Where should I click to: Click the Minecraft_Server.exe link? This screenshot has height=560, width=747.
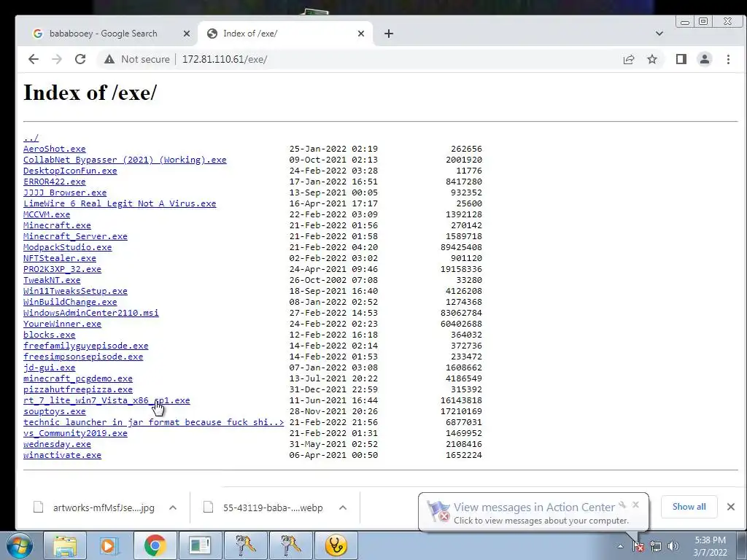coord(75,237)
